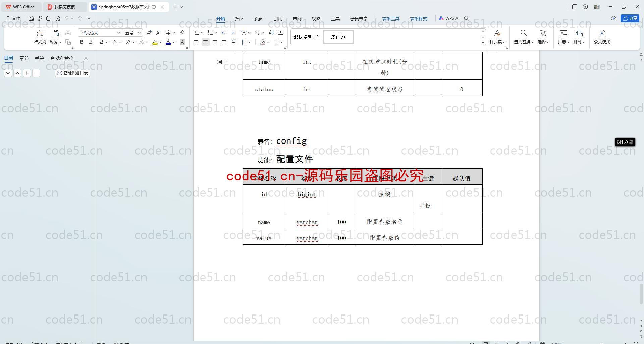
Task: Select the 表内容 style
Action: point(338,37)
